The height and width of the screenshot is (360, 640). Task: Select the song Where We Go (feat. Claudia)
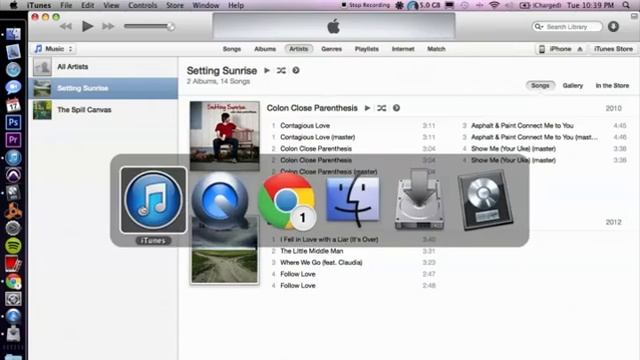pos(321,262)
